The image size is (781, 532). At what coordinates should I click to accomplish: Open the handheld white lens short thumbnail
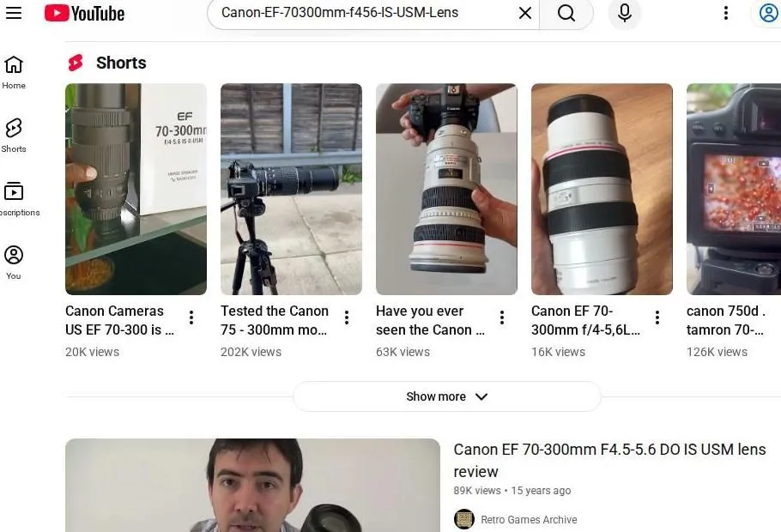point(447,189)
